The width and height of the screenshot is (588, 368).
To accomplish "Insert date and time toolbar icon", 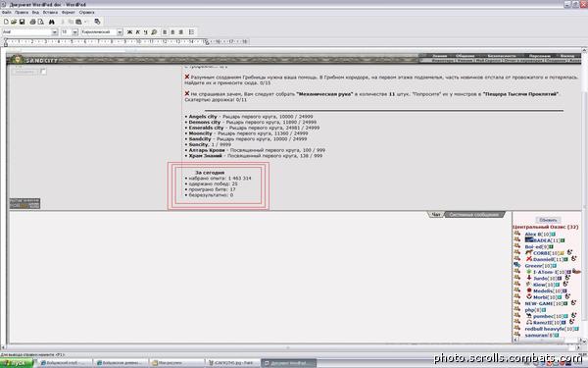I will (97, 22).
